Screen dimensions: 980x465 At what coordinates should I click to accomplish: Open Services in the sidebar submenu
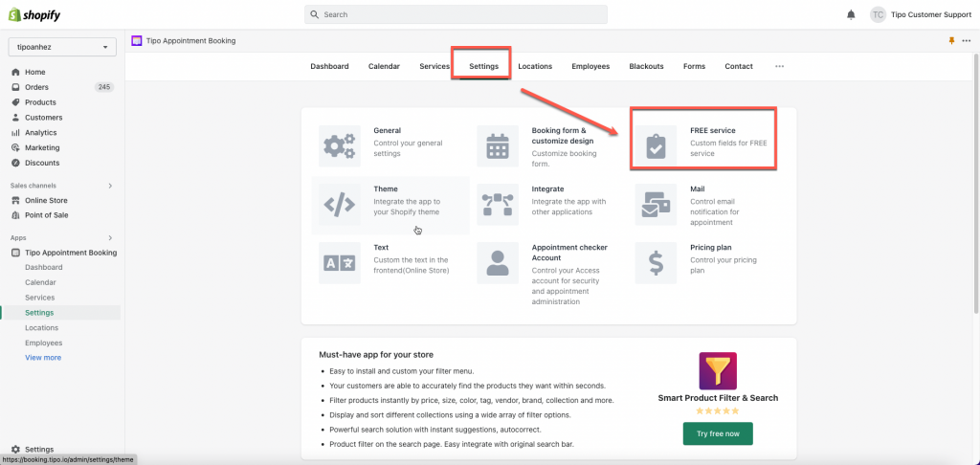(40, 298)
